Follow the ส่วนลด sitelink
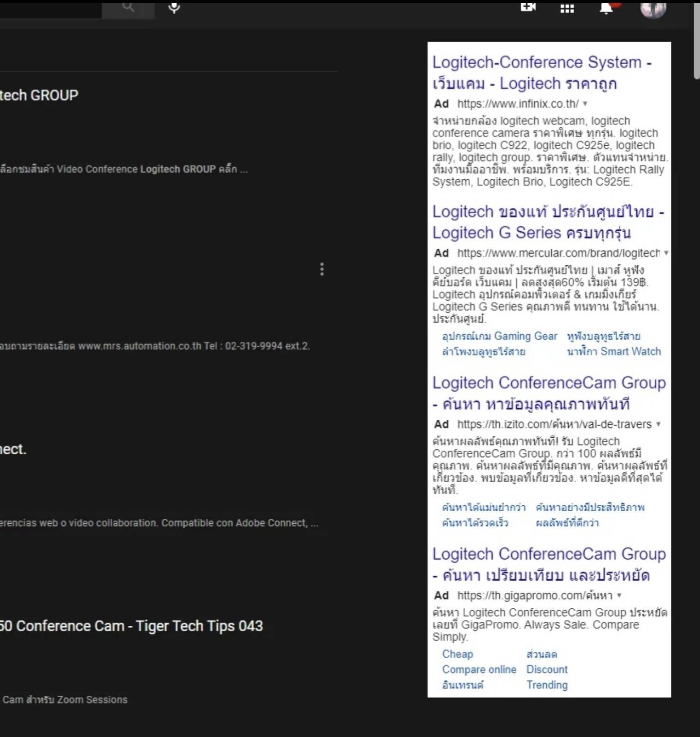This screenshot has width=700, height=737. click(x=542, y=654)
